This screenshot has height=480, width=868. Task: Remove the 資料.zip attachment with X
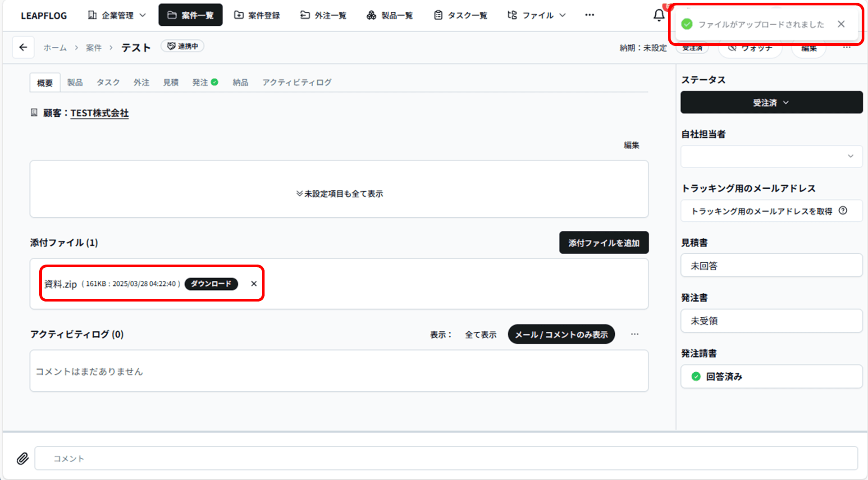(254, 283)
